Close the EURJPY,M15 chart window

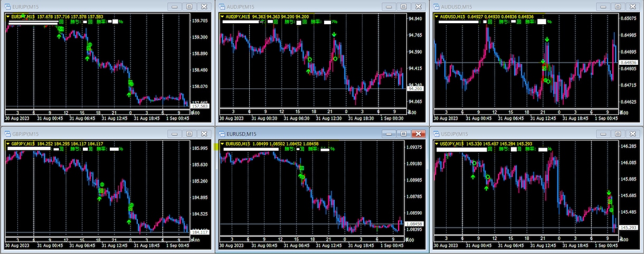point(204,7)
